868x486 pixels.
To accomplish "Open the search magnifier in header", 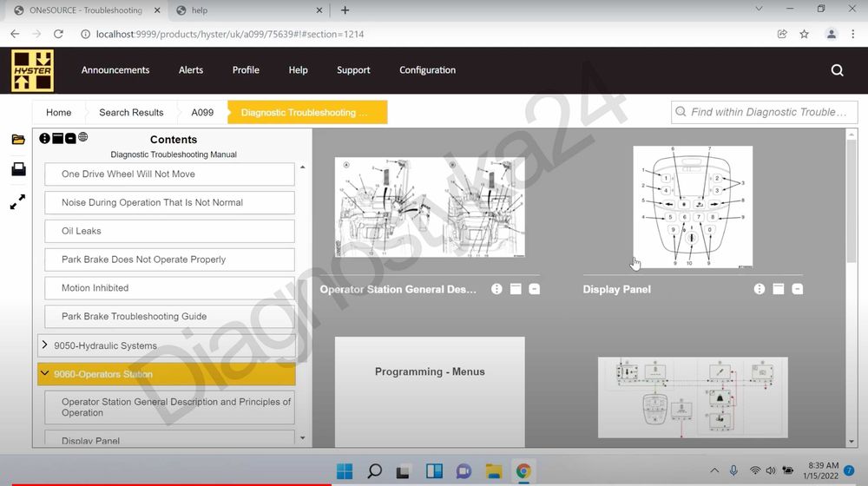I will tap(837, 70).
